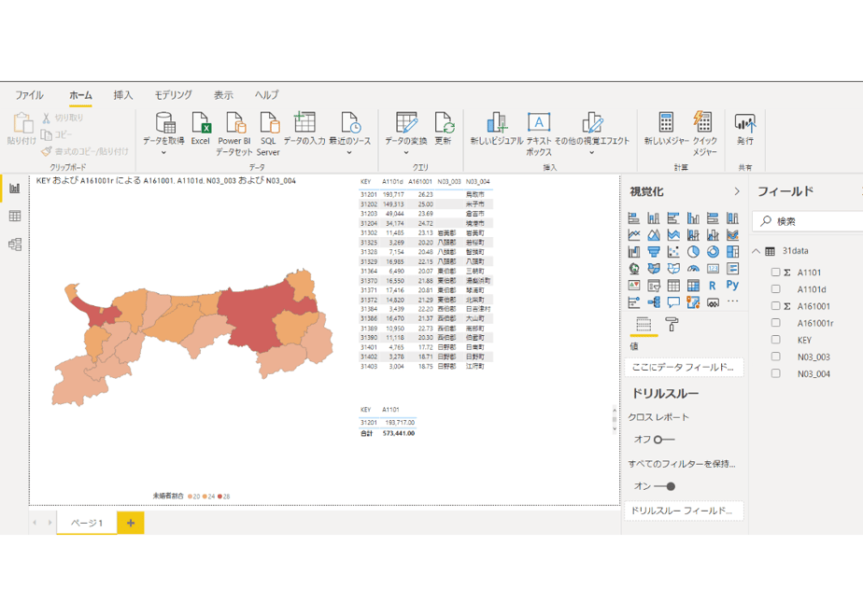This screenshot has height=616, width=863.
Task: Select the treemap visual
Action: (732, 252)
